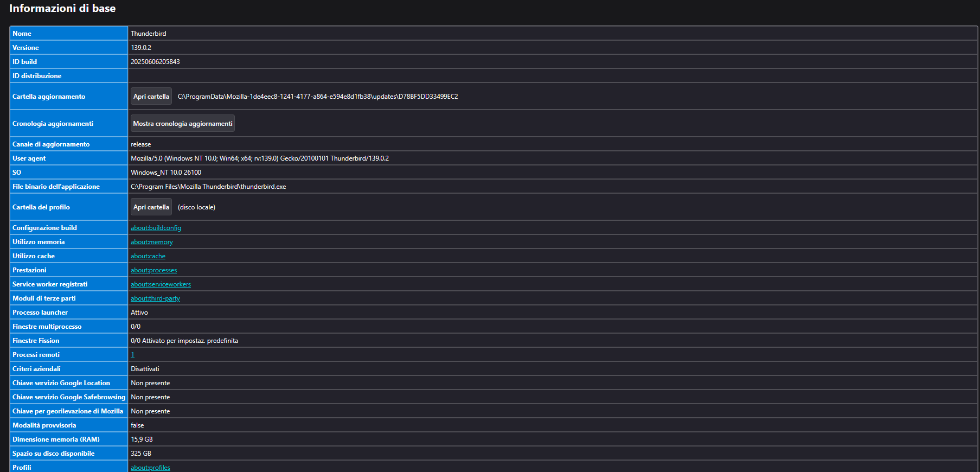Viewport: 980px width, 472px height.
Task: Click the Nome row label
Action: pyautogui.click(x=22, y=34)
